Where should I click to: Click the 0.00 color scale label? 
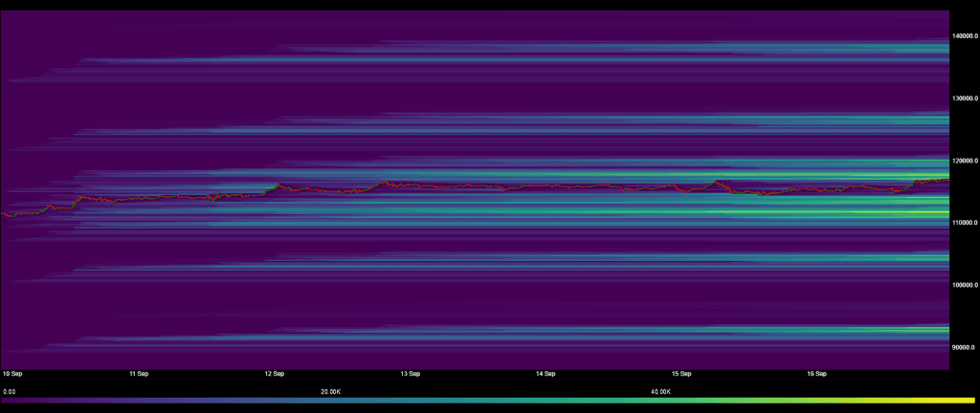click(10, 391)
